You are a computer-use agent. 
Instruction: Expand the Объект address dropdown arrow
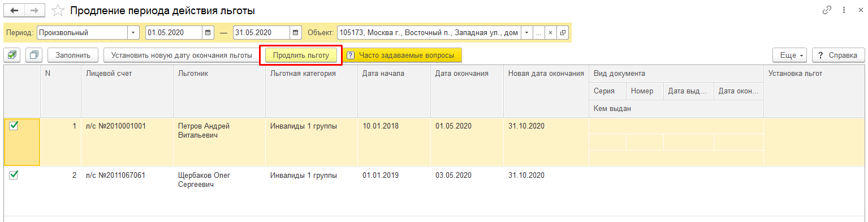pyautogui.click(x=526, y=32)
